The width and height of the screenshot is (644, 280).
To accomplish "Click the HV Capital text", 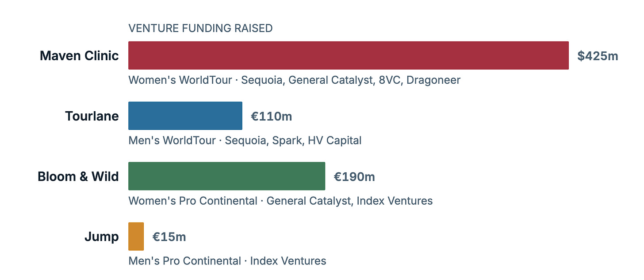I will (x=335, y=140).
